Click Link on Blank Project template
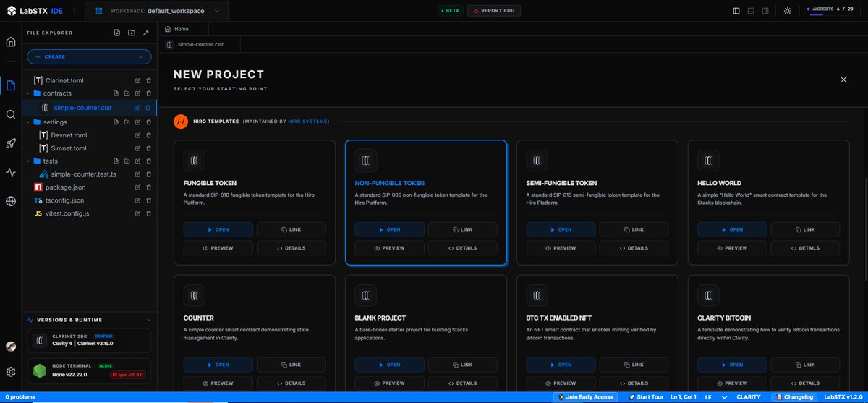 click(463, 365)
